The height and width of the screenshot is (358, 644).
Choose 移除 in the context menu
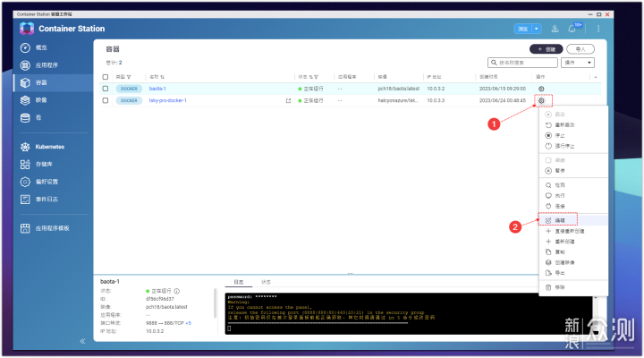click(560, 287)
